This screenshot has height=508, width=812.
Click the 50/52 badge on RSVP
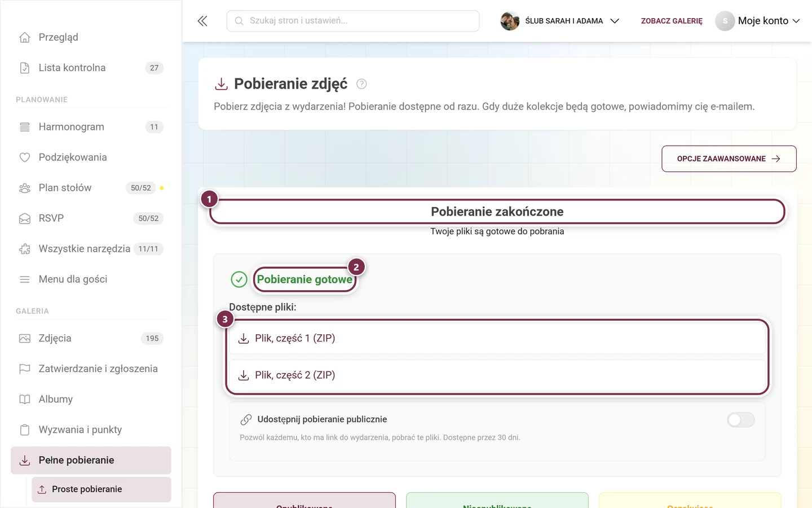coord(148,218)
